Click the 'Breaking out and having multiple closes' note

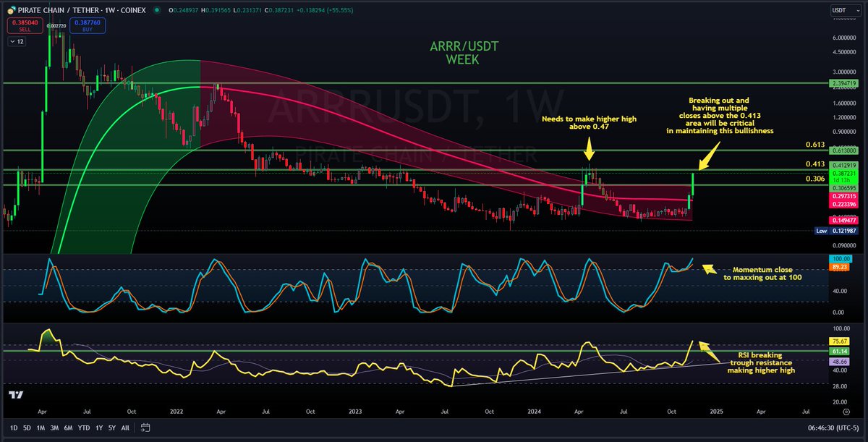point(720,116)
